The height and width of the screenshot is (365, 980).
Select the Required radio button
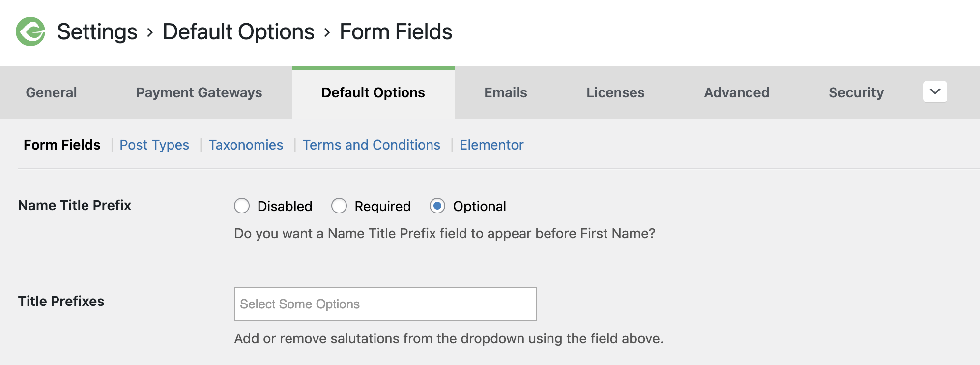coord(340,206)
